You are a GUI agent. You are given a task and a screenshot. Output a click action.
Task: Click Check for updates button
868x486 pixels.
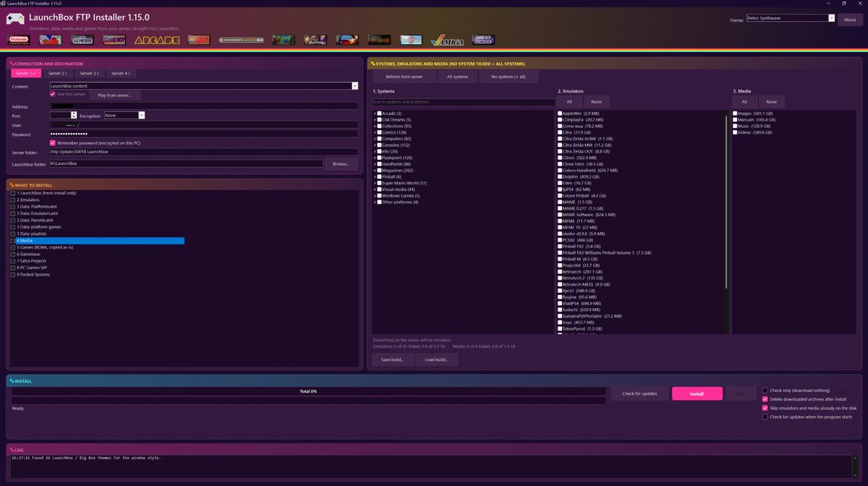pos(639,393)
